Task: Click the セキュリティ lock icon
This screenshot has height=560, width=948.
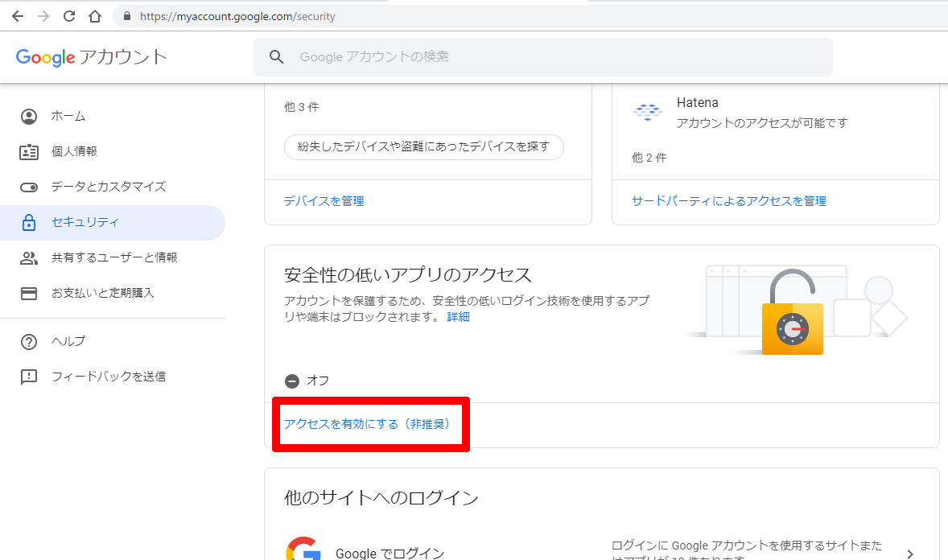Action: coord(29,223)
